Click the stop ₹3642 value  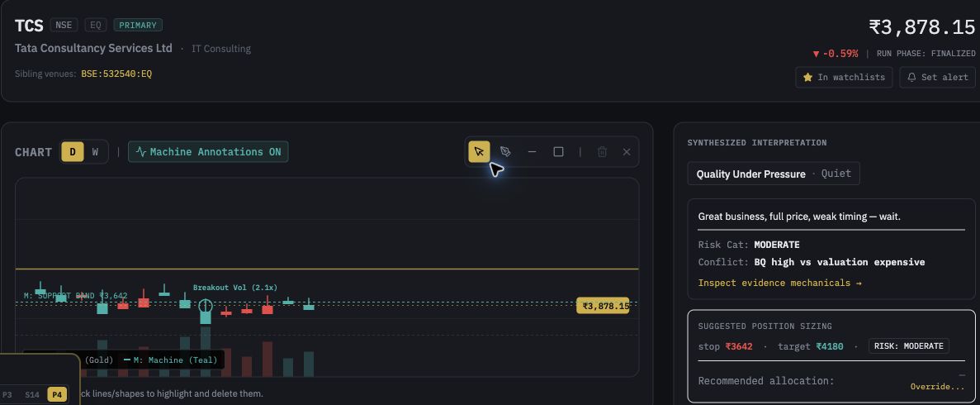(x=739, y=346)
